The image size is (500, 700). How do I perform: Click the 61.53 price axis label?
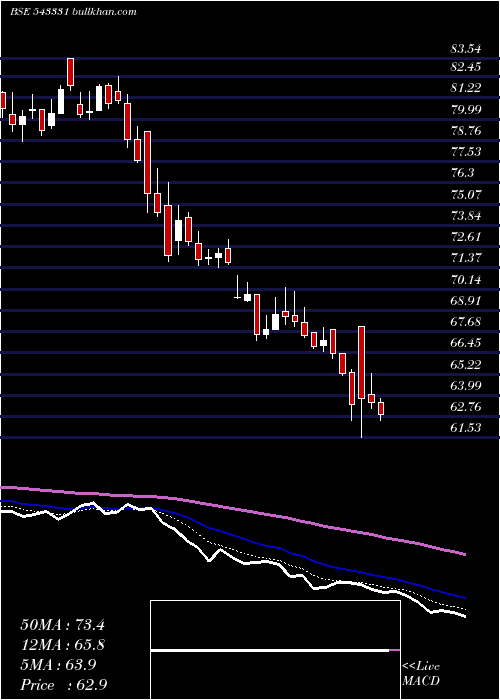pyautogui.click(x=466, y=428)
